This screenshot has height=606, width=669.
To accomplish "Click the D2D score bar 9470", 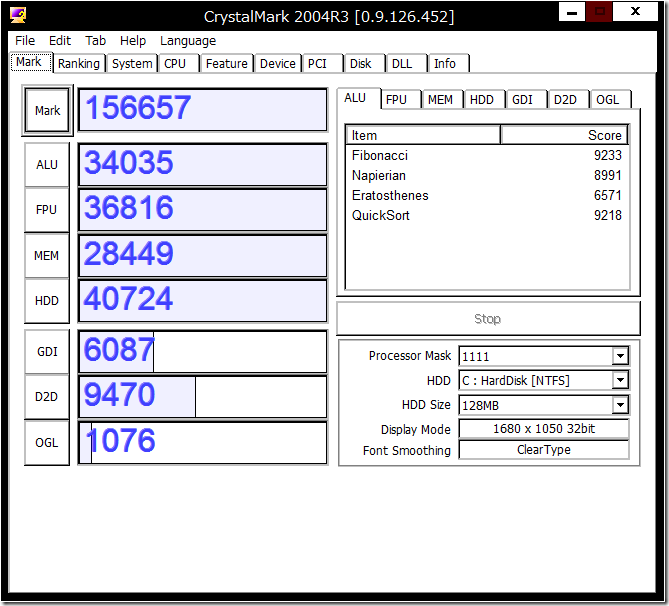I will (203, 397).
